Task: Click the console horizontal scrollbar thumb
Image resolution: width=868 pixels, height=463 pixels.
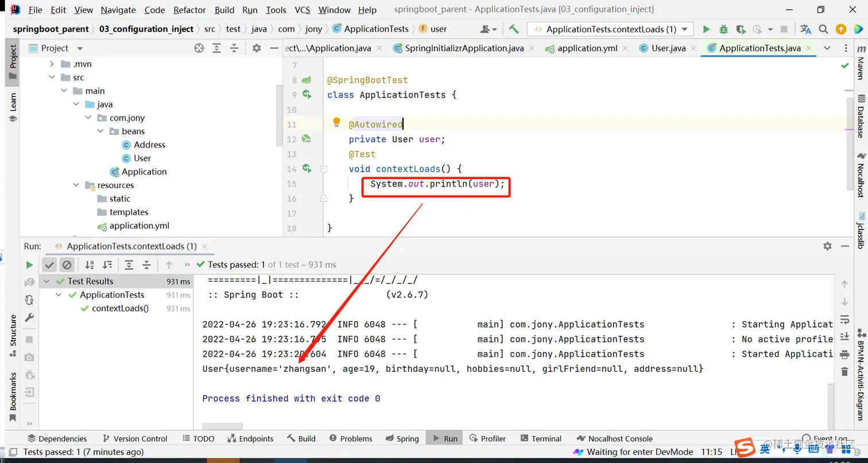Action: click(x=223, y=426)
